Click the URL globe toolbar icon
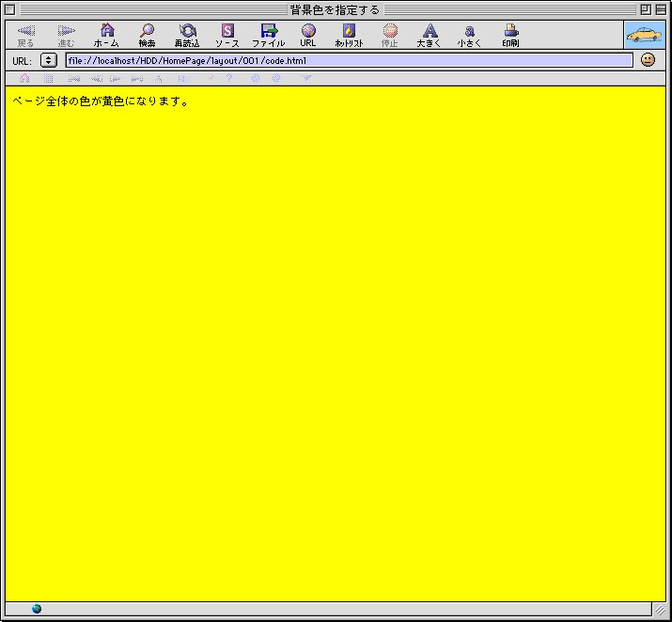 (308, 30)
